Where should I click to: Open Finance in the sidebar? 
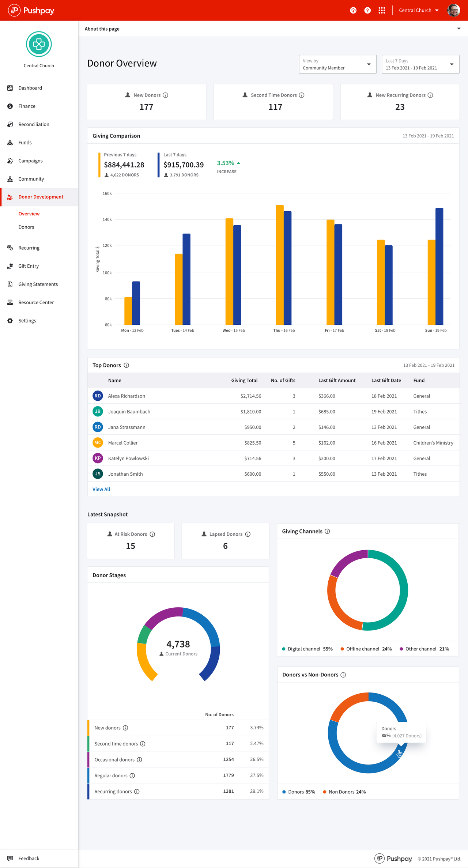27,106
